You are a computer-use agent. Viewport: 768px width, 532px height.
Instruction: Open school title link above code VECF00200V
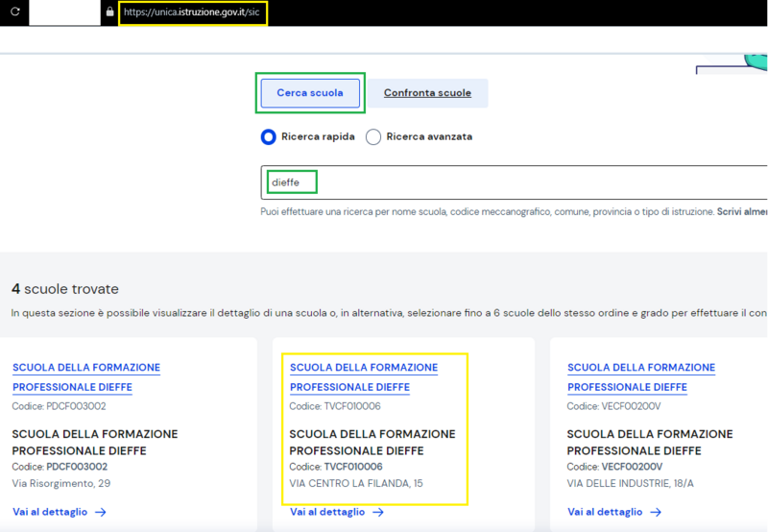click(x=640, y=377)
